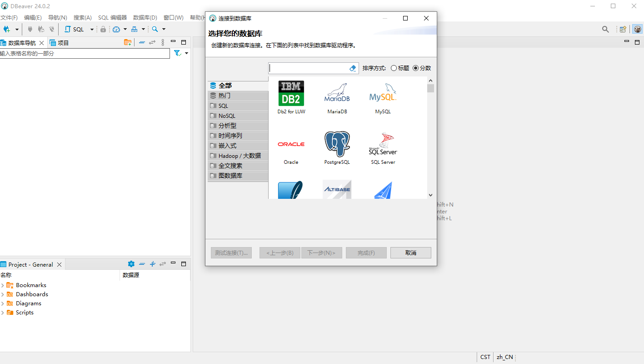Viewport: 644px width, 364px height.
Task: Click the search magnifier in the main toolbar
Action: [x=605, y=29]
